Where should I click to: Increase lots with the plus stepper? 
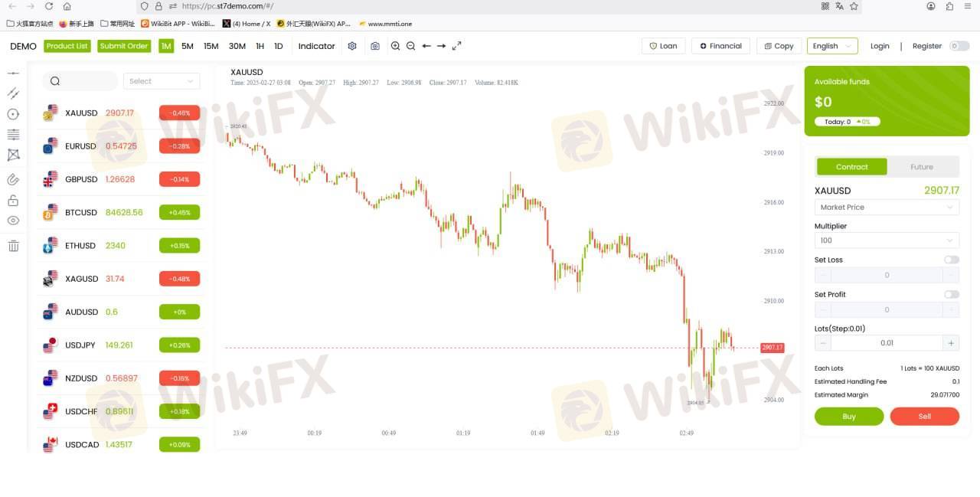(x=951, y=343)
